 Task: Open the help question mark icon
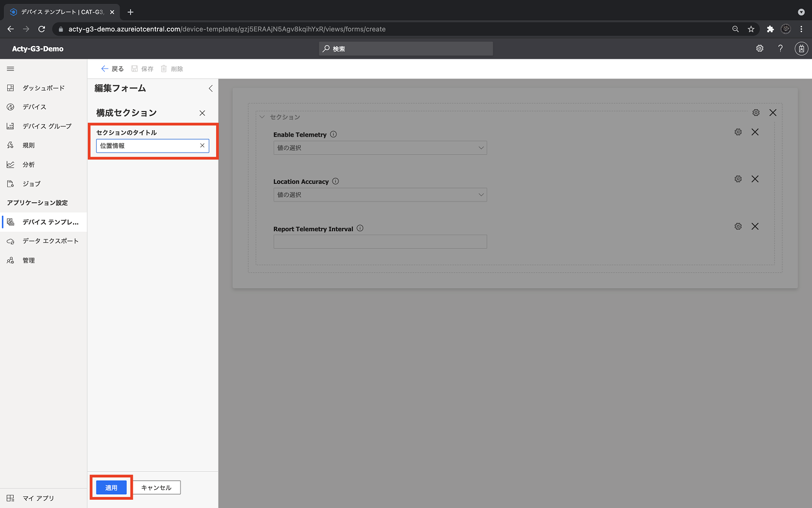coord(780,48)
